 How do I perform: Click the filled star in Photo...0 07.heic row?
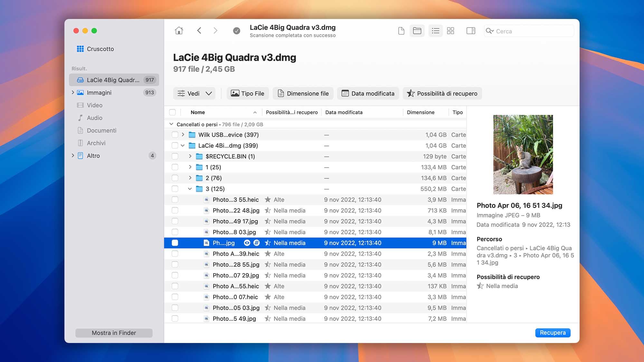point(268,297)
